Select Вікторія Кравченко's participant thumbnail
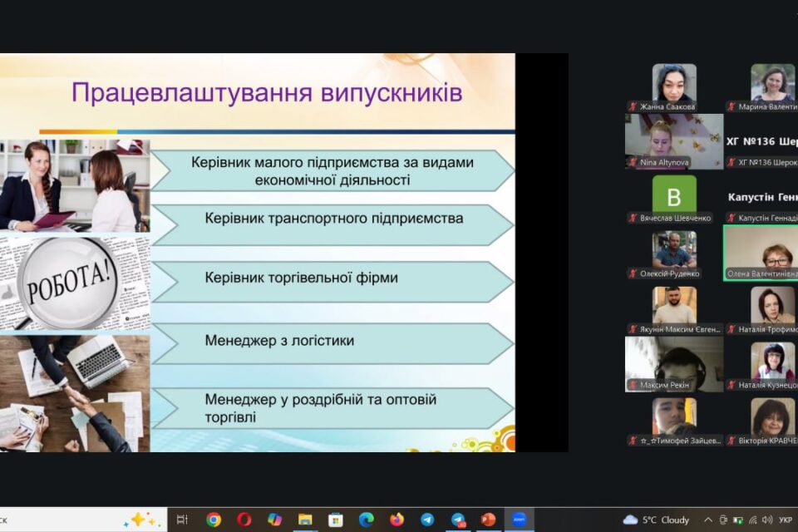This screenshot has width=798, height=532. 772,417
